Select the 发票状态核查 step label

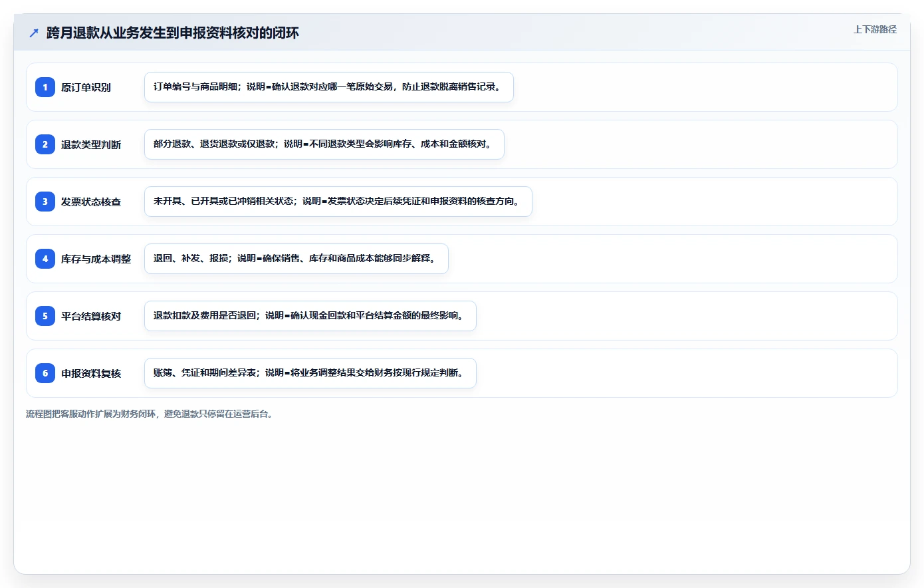click(x=91, y=202)
